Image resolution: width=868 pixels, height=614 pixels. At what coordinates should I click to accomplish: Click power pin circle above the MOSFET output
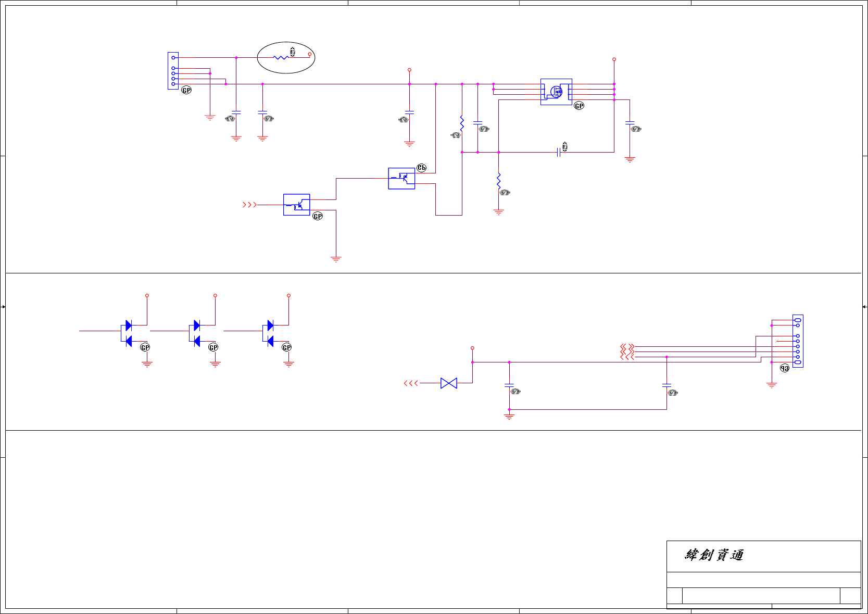coord(614,59)
